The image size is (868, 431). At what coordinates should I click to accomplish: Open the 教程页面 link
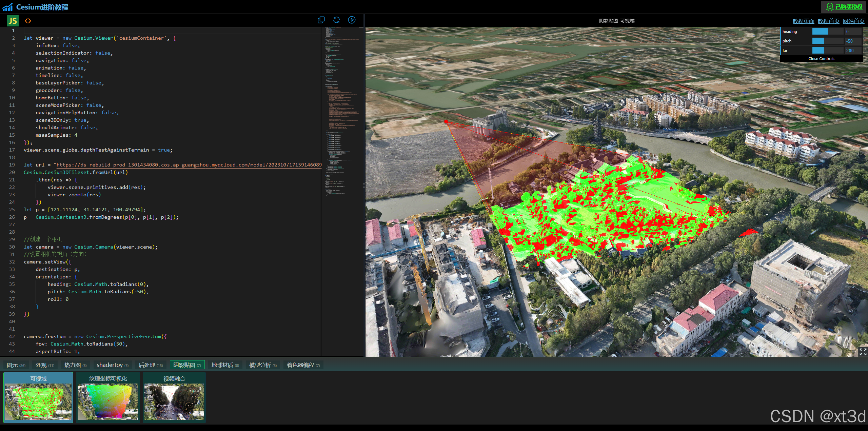[803, 21]
